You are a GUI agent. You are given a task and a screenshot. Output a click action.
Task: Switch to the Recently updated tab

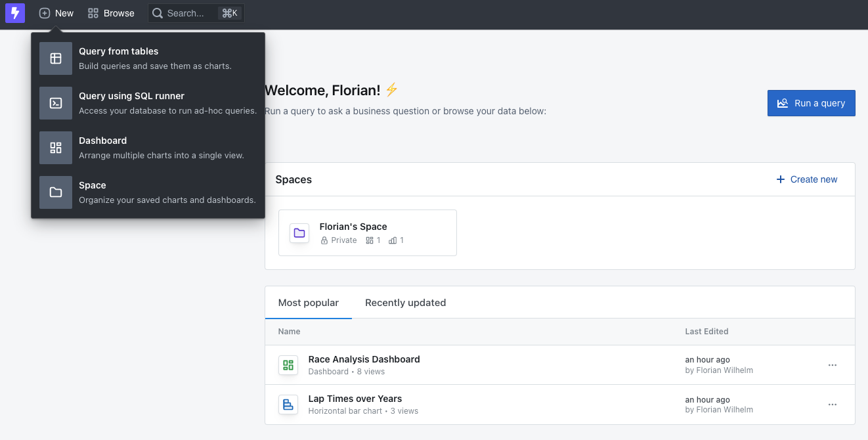pos(405,303)
